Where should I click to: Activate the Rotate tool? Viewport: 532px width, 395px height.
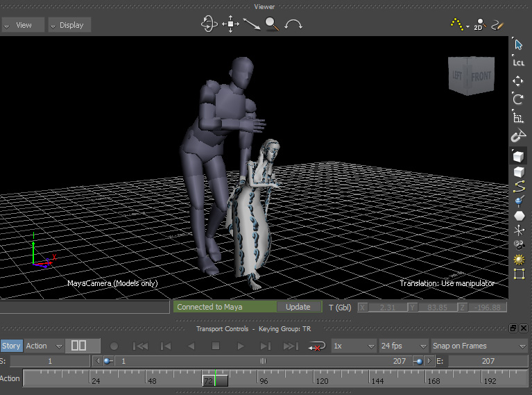pyautogui.click(x=518, y=99)
